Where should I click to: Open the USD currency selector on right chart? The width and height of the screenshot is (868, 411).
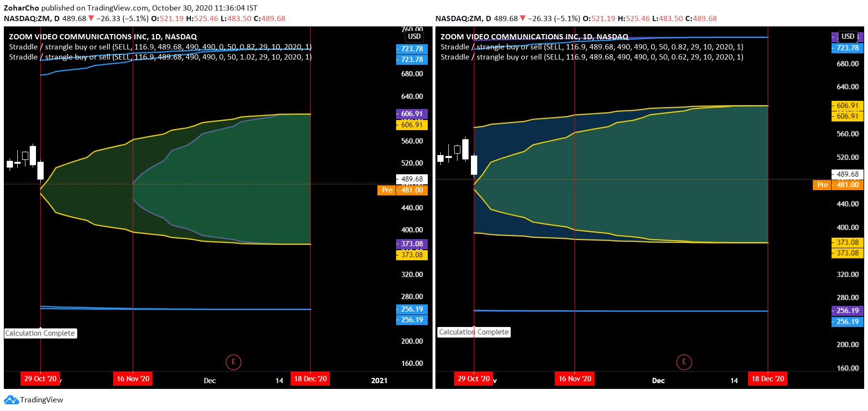click(848, 36)
